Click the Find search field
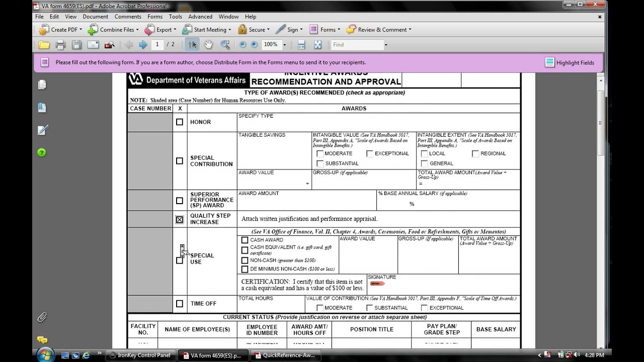This screenshot has height=362, width=644. pyautogui.click(x=357, y=45)
